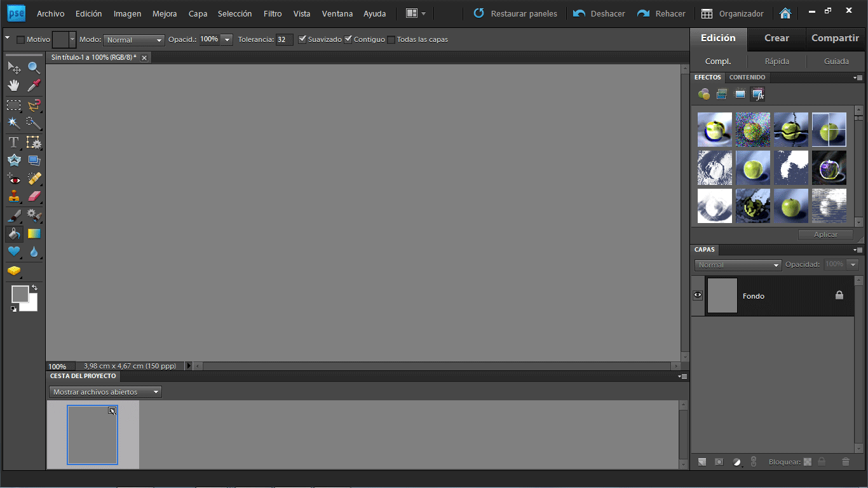This screenshot has height=488, width=868.
Task: Create a new layer in Capas panel
Action: point(702,462)
